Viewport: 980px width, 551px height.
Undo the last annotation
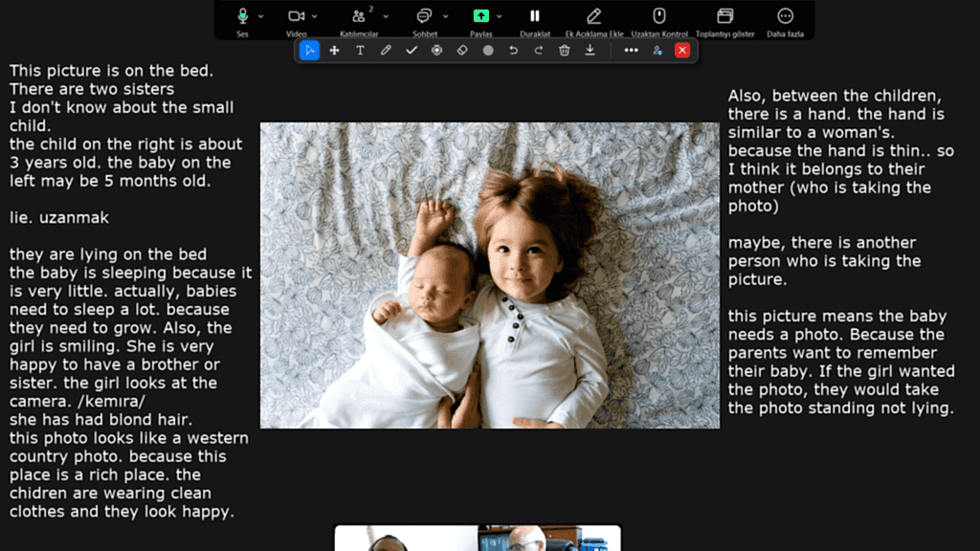click(514, 51)
